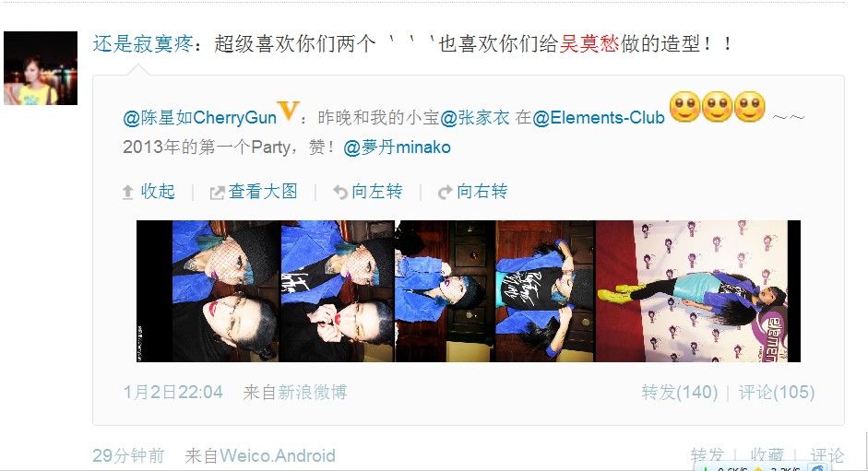Open the @Elements-Club mention link
868x471 pixels.
599,117
